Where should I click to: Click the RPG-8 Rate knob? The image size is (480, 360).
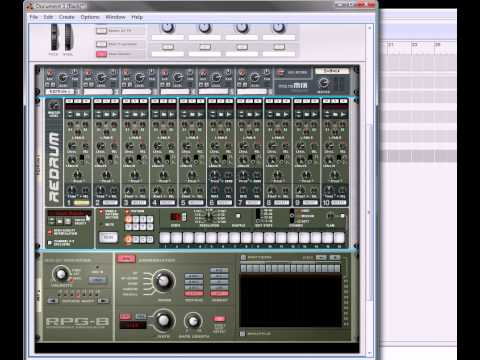[x=163, y=320]
